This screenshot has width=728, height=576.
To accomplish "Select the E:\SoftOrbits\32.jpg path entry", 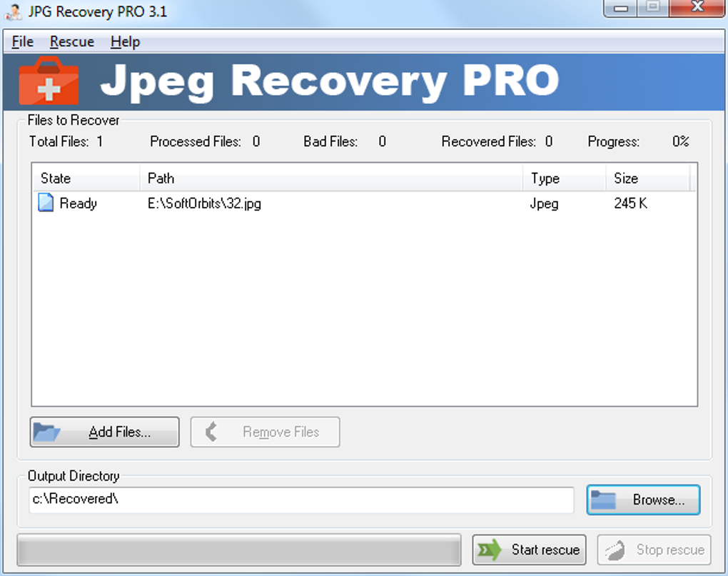I will click(204, 203).
